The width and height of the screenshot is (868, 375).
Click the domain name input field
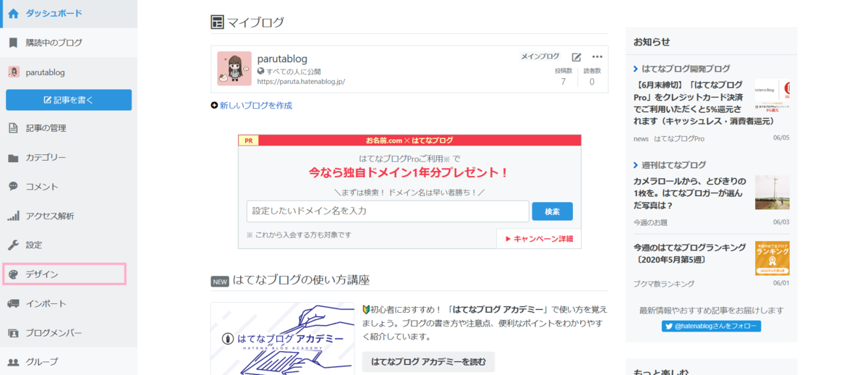coord(388,211)
